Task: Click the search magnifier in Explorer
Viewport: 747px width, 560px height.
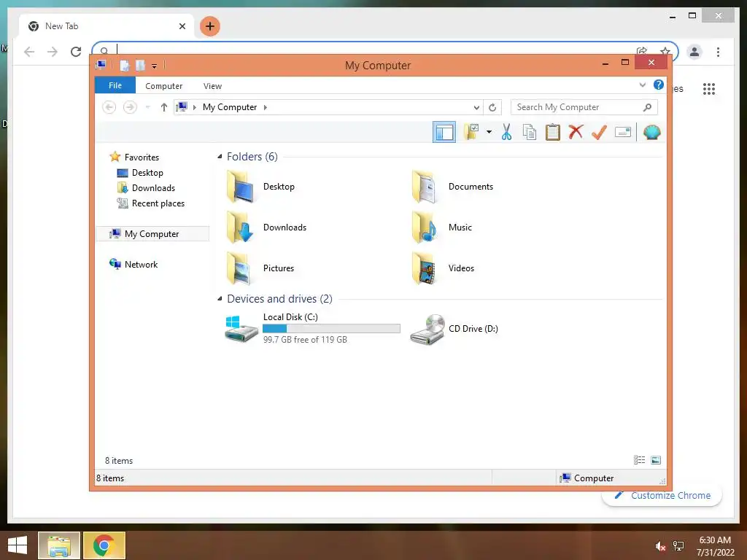Action: click(x=647, y=107)
